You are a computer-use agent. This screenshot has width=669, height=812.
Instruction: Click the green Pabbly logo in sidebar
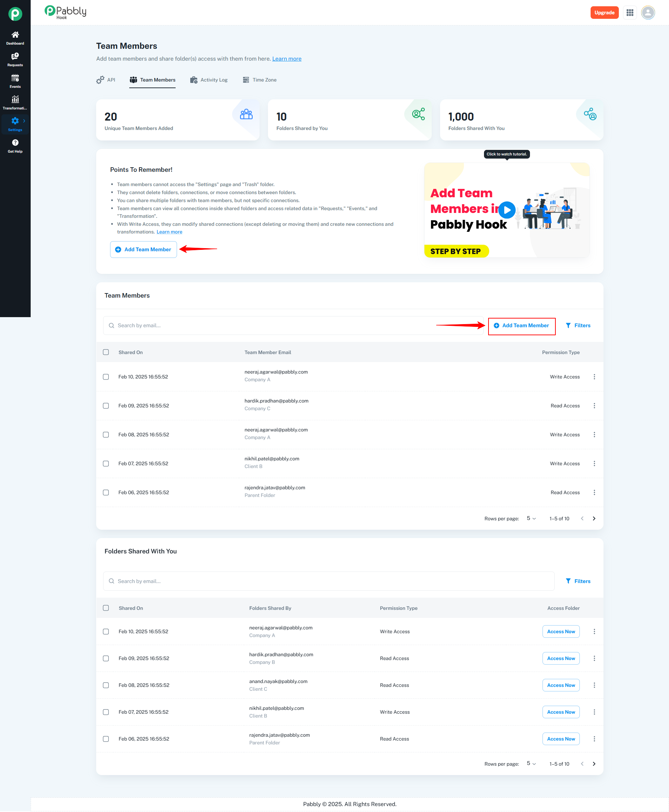[15, 14]
